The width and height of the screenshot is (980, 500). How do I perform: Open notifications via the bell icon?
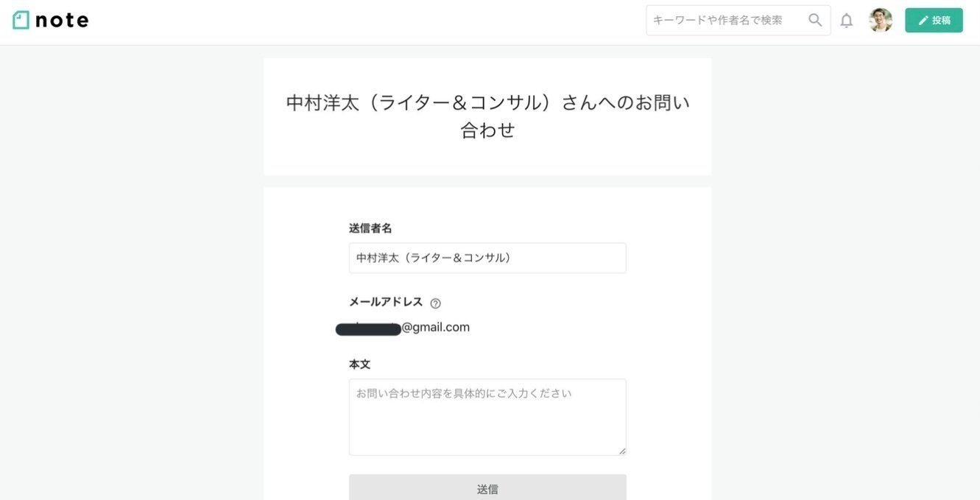click(x=846, y=20)
